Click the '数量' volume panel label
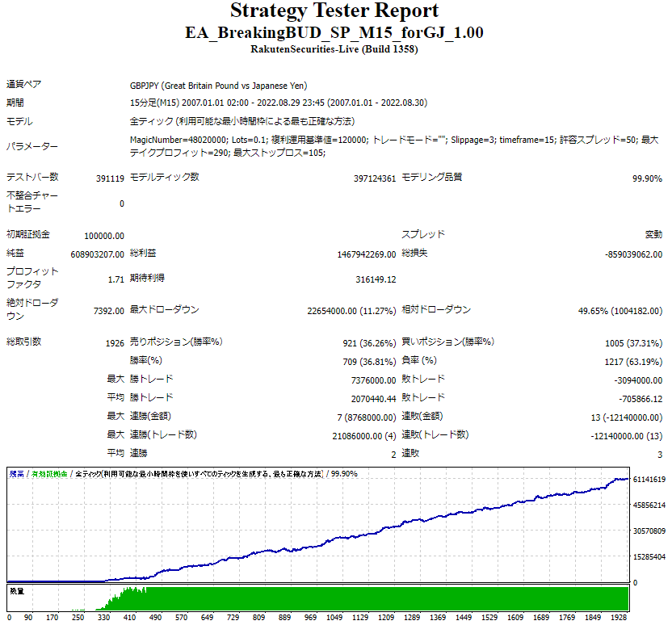 tap(17, 591)
